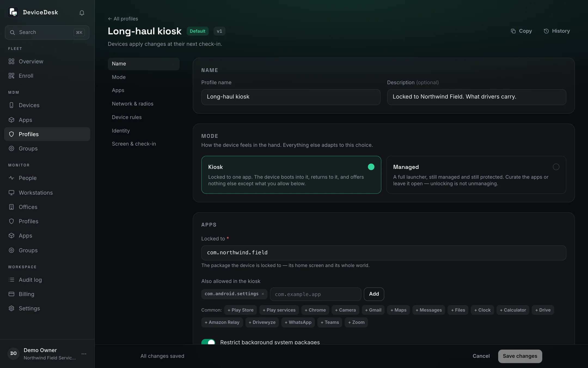
Task: Open notifications bell
Action: [x=82, y=13]
